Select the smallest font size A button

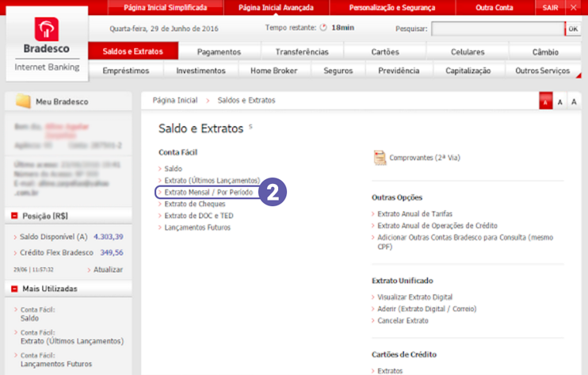546,102
